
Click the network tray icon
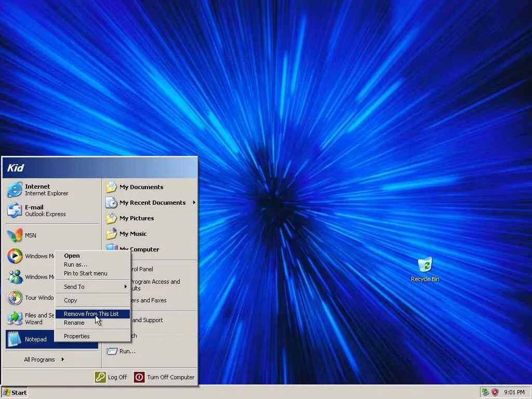click(x=486, y=392)
